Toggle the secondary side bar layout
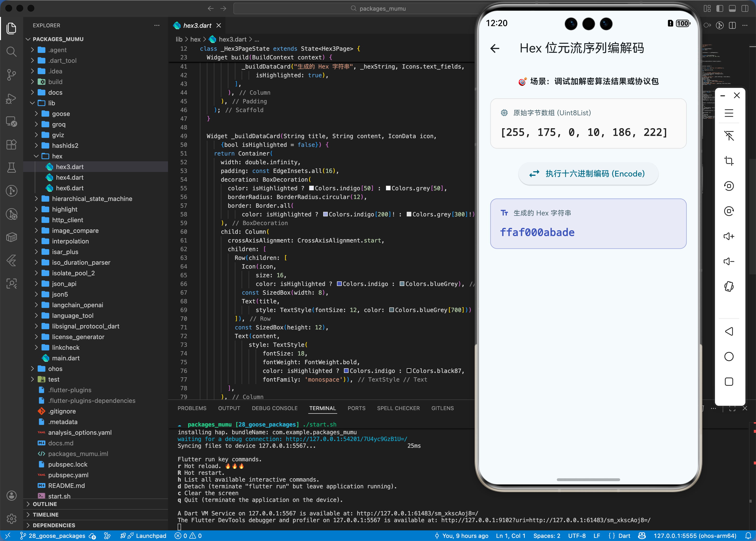 [x=745, y=8]
